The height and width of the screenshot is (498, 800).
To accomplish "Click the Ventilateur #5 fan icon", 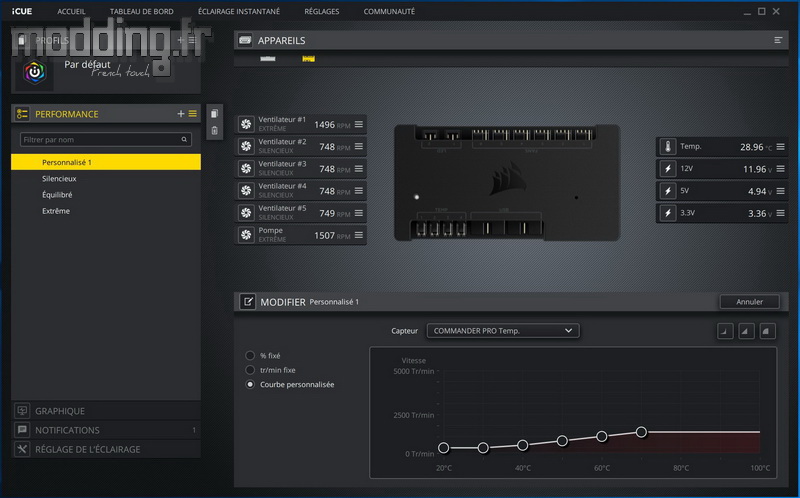I will (x=246, y=213).
